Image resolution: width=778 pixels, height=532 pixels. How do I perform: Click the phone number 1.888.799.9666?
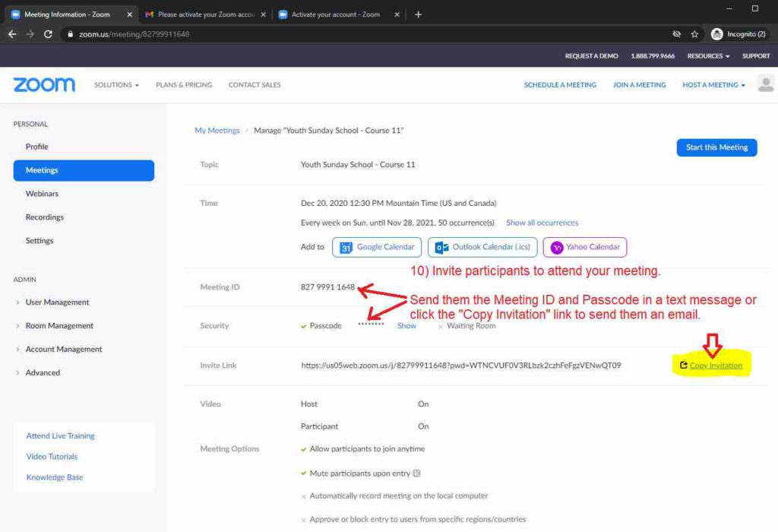pos(653,56)
